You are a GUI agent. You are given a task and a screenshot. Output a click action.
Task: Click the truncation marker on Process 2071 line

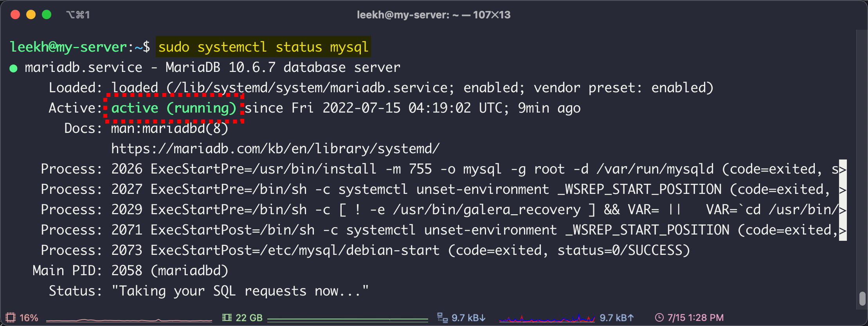(x=843, y=230)
